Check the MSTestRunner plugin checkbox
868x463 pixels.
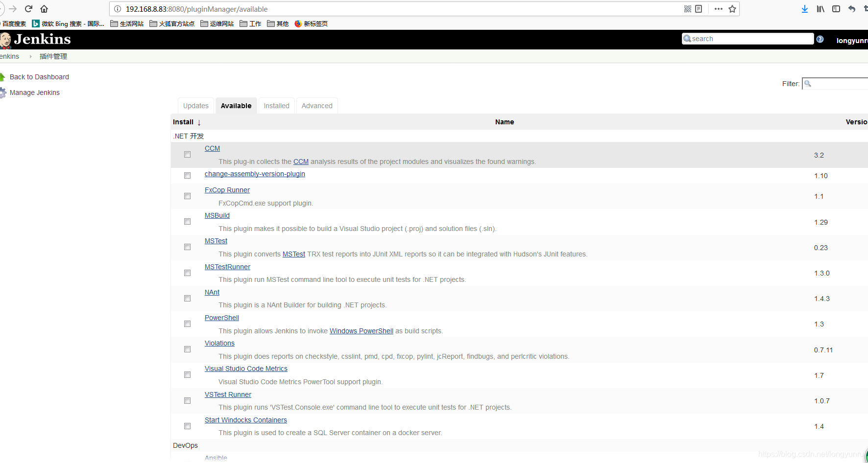187,273
